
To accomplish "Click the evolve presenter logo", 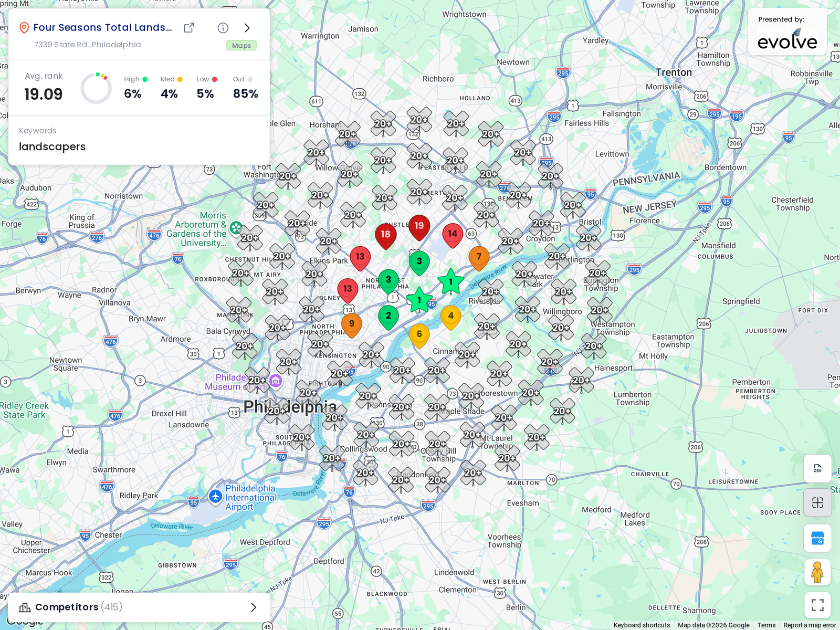I will coord(787,39).
